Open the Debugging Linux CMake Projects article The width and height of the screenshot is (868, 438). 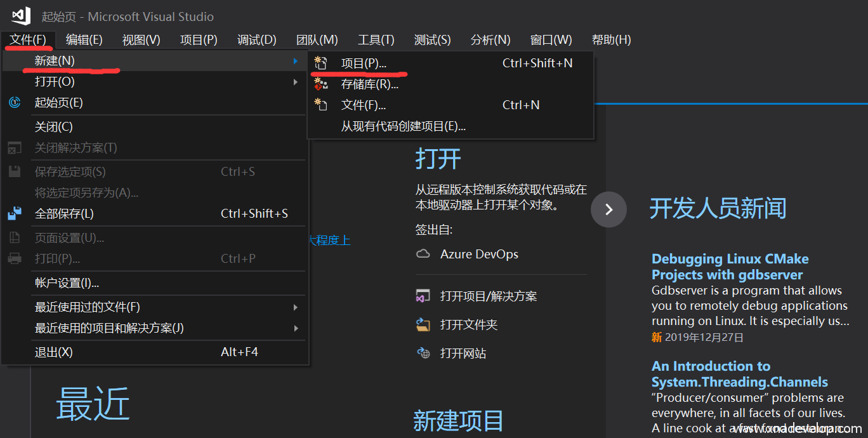pyautogui.click(x=730, y=267)
